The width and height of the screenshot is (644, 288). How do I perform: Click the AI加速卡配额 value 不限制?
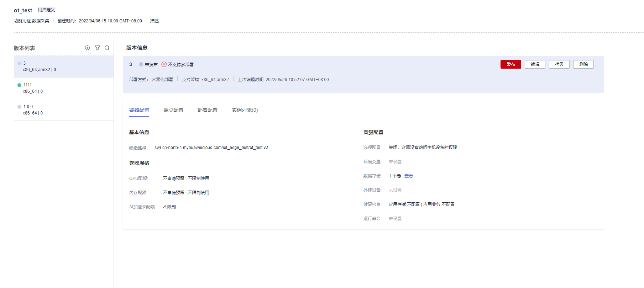coord(169,207)
